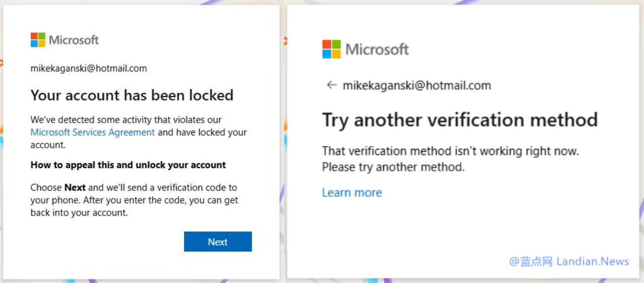
Task: Click the "verification method isn't working" message line
Action: (x=450, y=151)
